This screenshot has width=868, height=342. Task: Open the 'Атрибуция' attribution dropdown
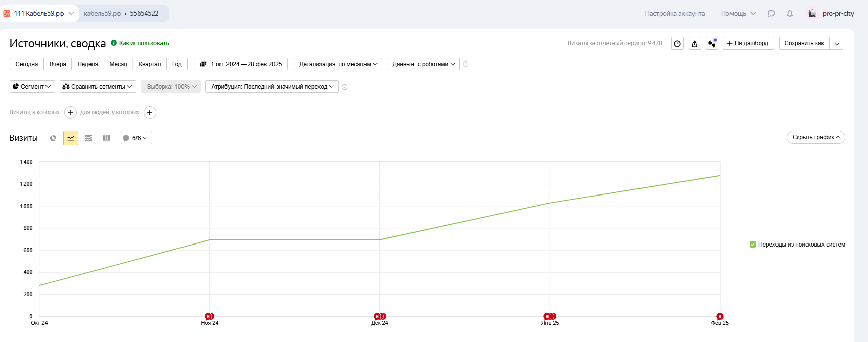coord(272,87)
